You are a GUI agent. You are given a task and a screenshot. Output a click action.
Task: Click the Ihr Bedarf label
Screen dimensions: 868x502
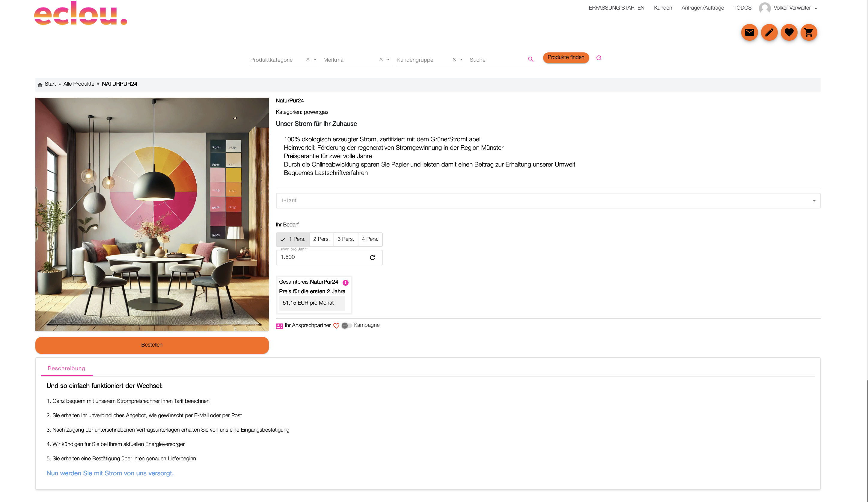click(287, 225)
